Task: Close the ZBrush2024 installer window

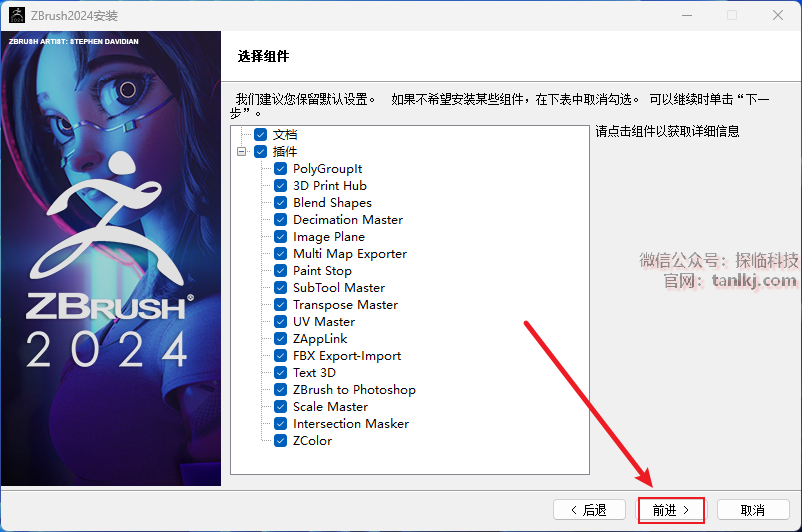Action: click(x=778, y=15)
